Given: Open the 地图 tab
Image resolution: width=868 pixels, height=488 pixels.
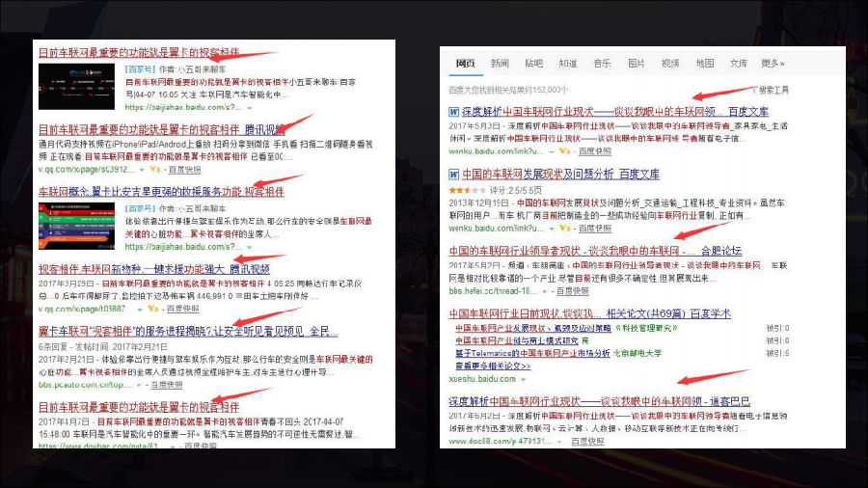Looking at the screenshot, I should (704, 64).
